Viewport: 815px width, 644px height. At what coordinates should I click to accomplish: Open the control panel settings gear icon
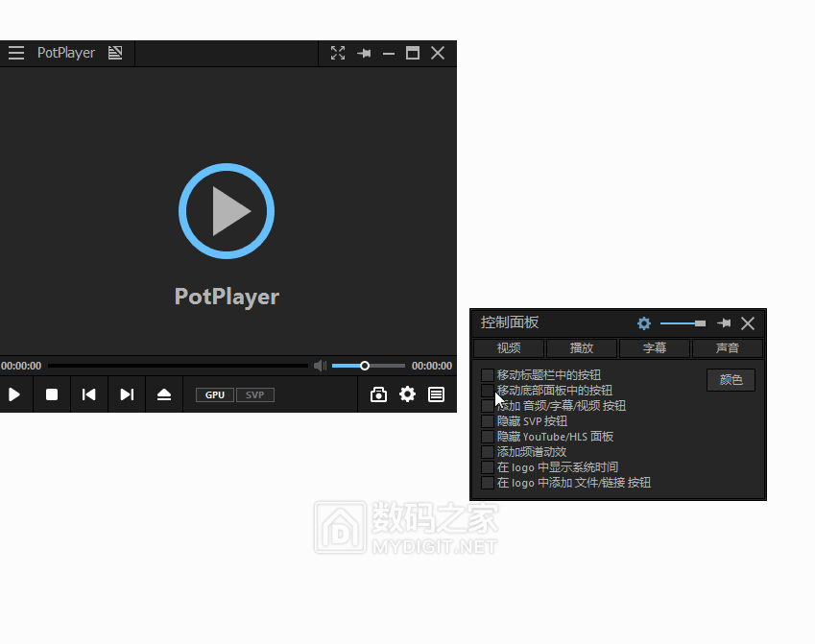[644, 323]
